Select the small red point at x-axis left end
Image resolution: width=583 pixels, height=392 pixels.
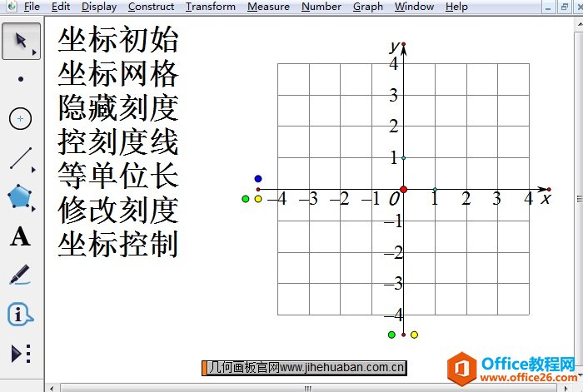click(x=258, y=190)
